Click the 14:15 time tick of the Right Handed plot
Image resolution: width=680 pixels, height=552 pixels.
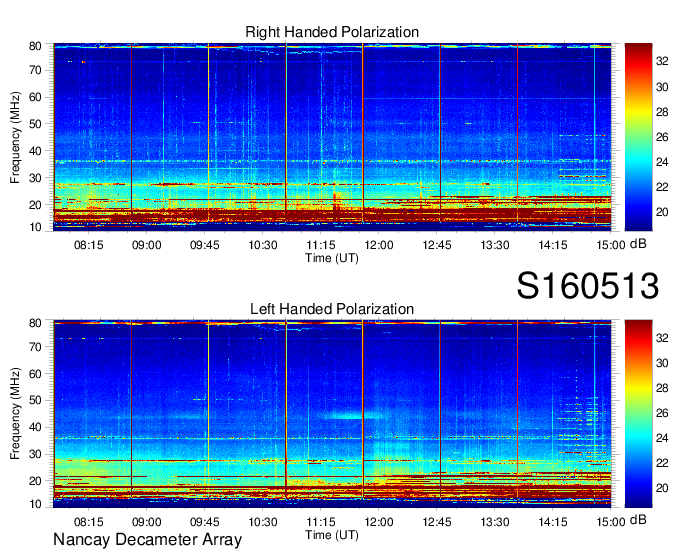coord(553,245)
